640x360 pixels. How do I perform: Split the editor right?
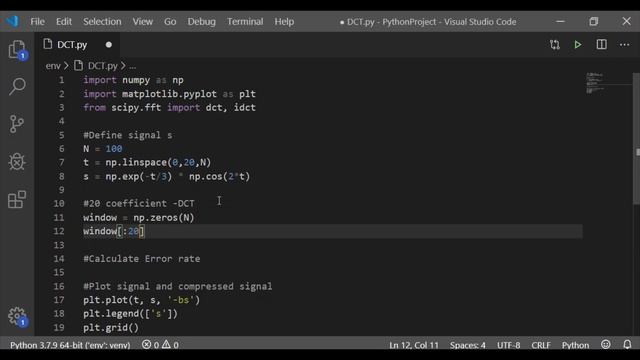601,44
